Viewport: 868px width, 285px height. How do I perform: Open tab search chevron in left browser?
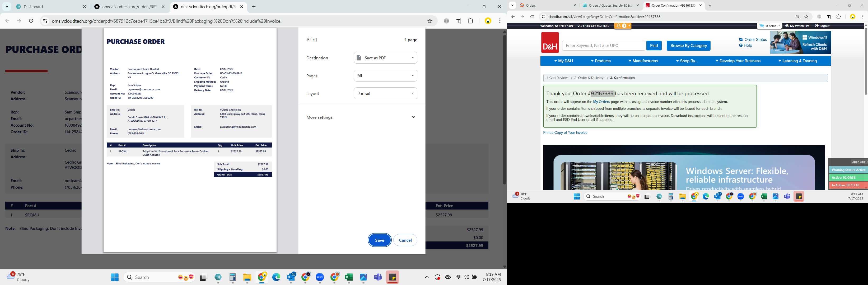coord(7,7)
